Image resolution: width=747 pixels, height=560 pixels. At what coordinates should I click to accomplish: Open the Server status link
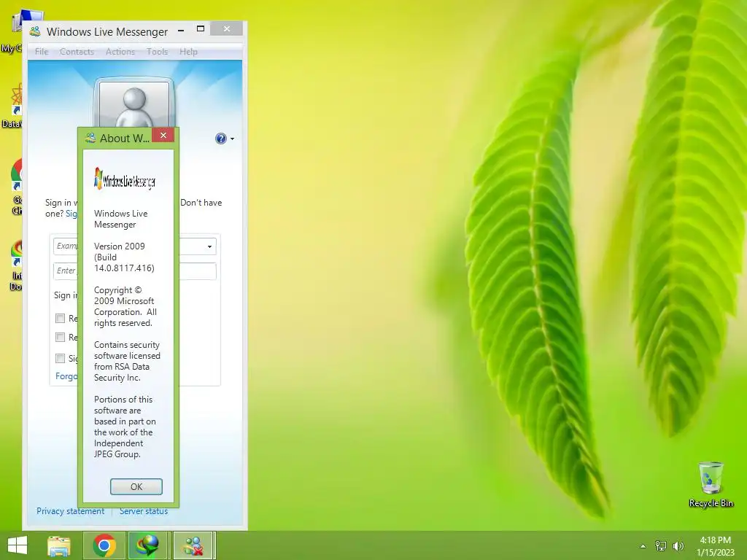tap(144, 511)
